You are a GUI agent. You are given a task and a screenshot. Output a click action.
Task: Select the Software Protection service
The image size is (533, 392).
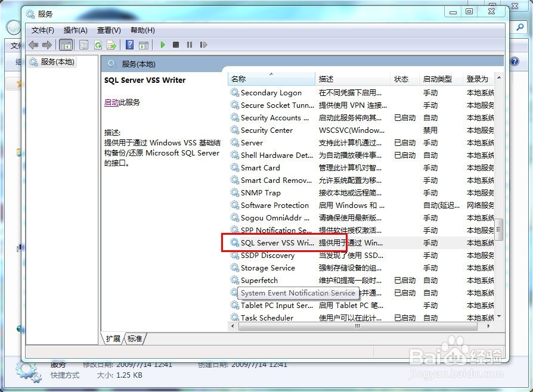[361, 206]
